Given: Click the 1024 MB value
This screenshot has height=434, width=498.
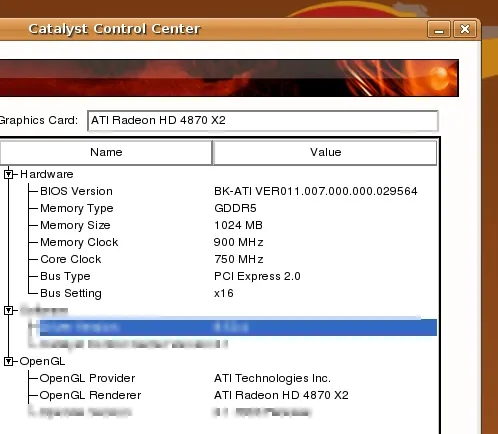Looking at the screenshot, I should click(x=238, y=225).
